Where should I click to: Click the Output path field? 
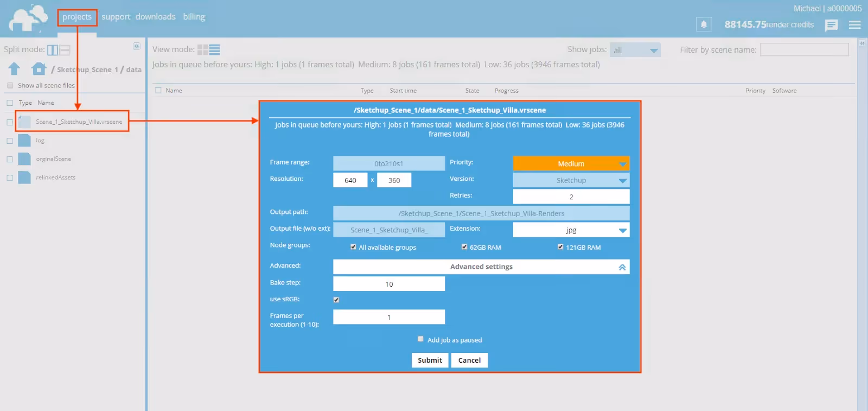pos(481,213)
